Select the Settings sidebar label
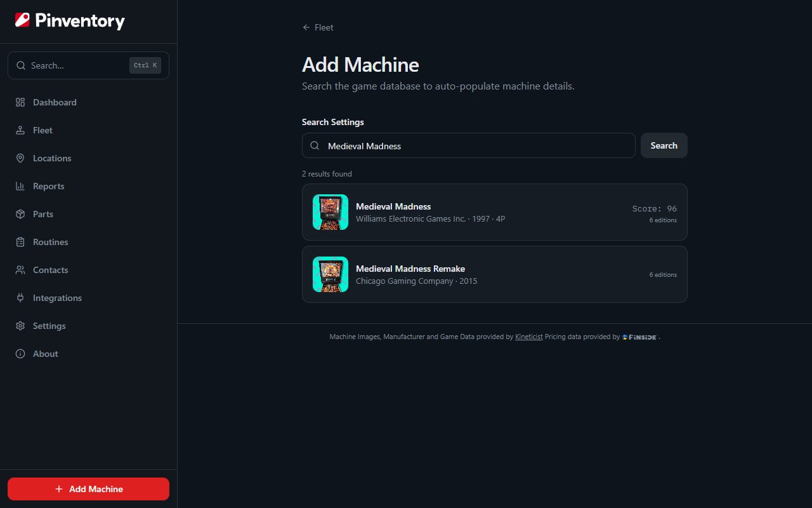The height and width of the screenshot is (508, 812). click(x=49, y=326)
